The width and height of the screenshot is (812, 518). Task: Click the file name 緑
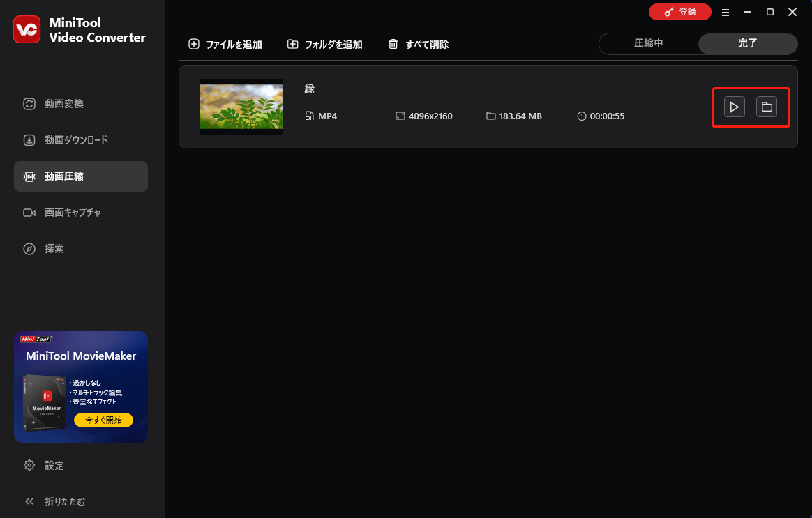(x=309, y=89)
